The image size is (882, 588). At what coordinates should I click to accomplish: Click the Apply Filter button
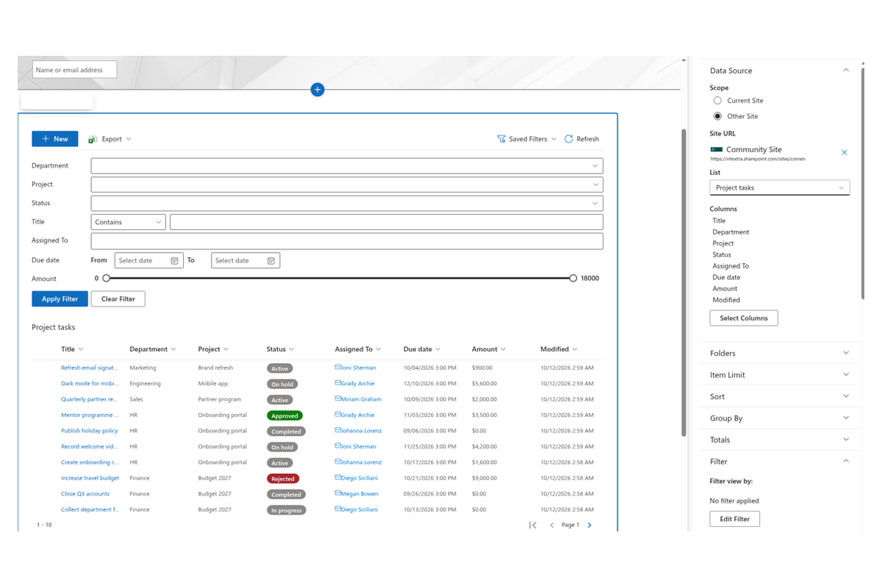point(60,299)
